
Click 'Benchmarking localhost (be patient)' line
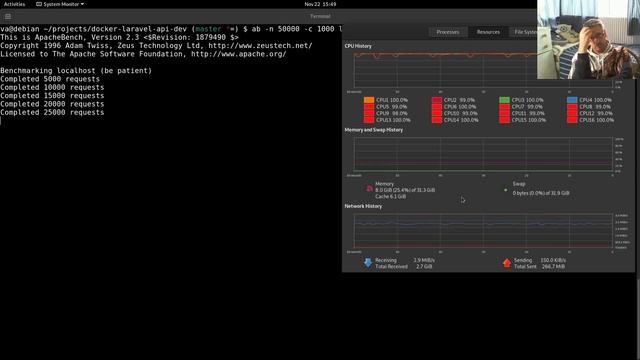[x=76, y=71]
